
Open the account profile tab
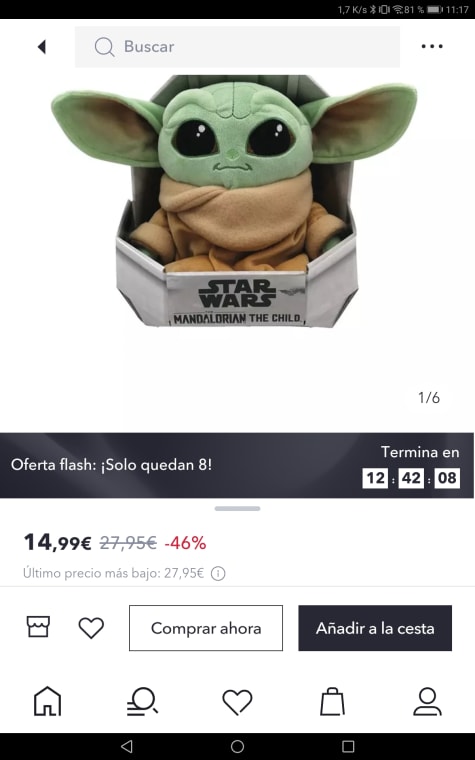(427, 701)
